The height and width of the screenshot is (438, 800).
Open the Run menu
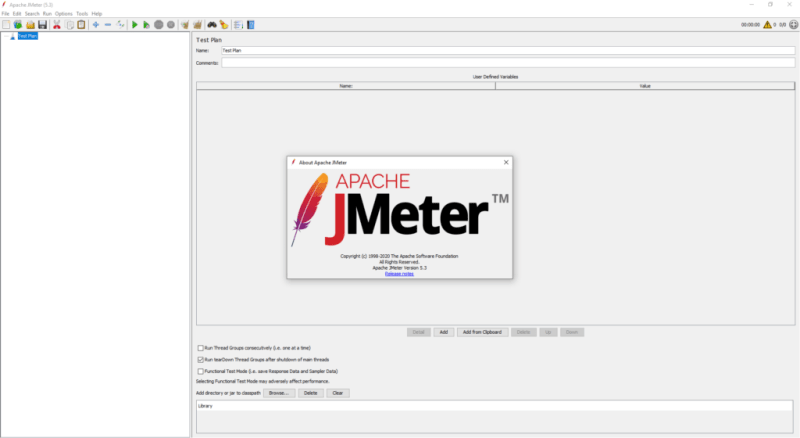click(x=47, y=14)
